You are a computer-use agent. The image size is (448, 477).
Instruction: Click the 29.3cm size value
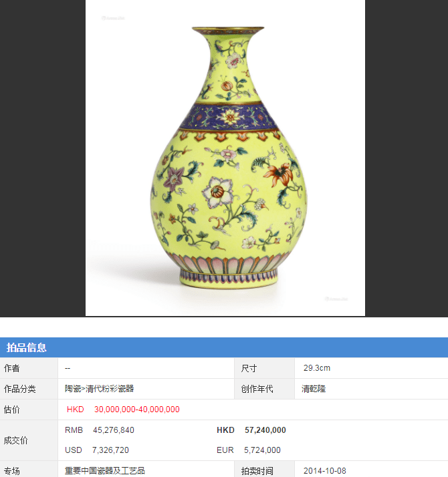(x=317, y=368)
